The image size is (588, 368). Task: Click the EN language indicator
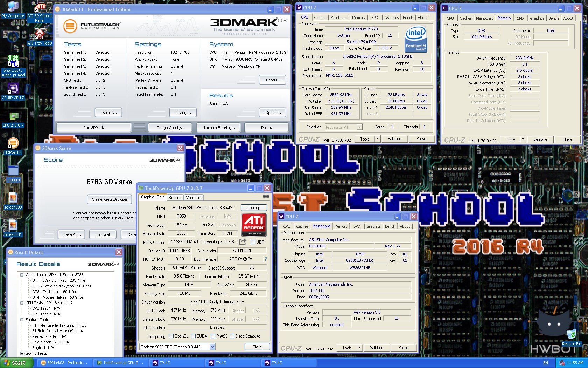pyautogui.click(x=545, y=363)
